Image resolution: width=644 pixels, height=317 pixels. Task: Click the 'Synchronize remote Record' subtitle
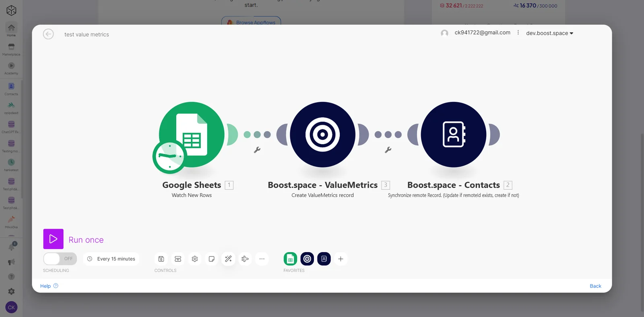(x=454, y=195)
